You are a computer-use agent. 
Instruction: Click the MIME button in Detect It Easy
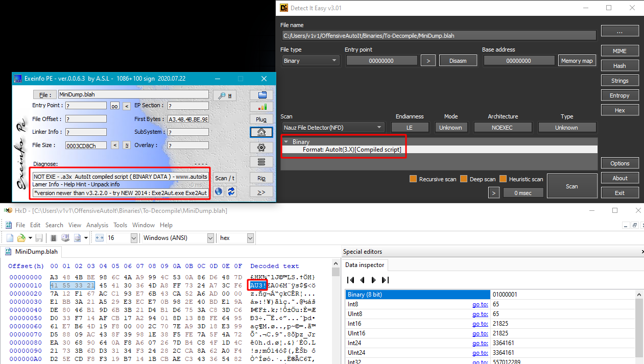point(620,51)
